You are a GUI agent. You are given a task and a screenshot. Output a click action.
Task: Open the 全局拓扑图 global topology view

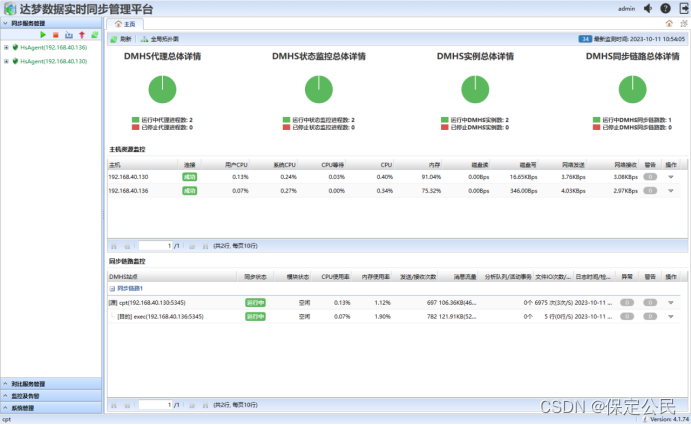[160, 39]
